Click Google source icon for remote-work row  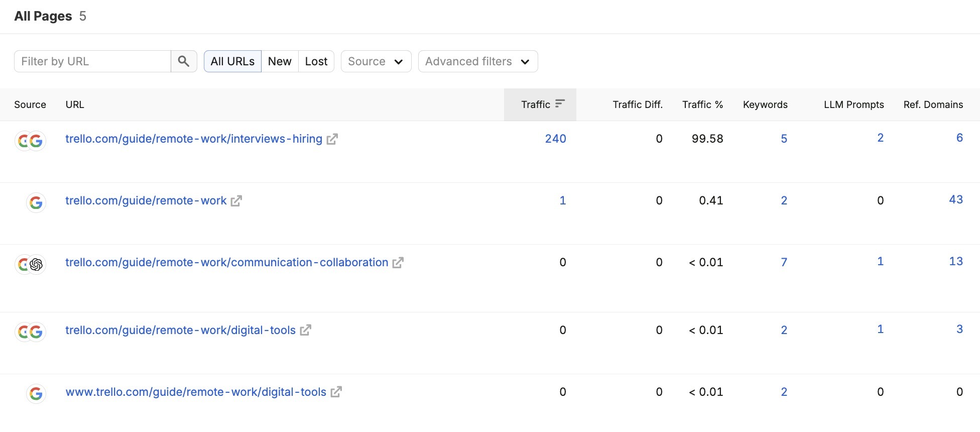(36, 202)
